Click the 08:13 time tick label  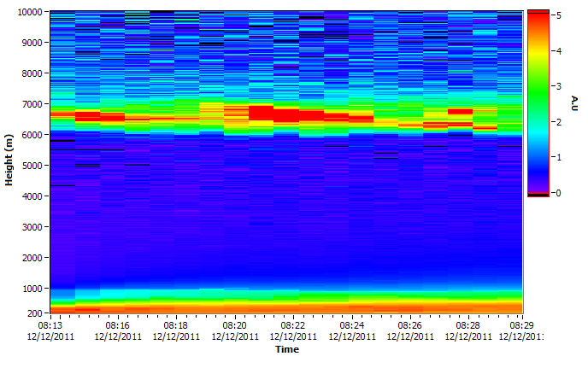[x=50, y=325]
